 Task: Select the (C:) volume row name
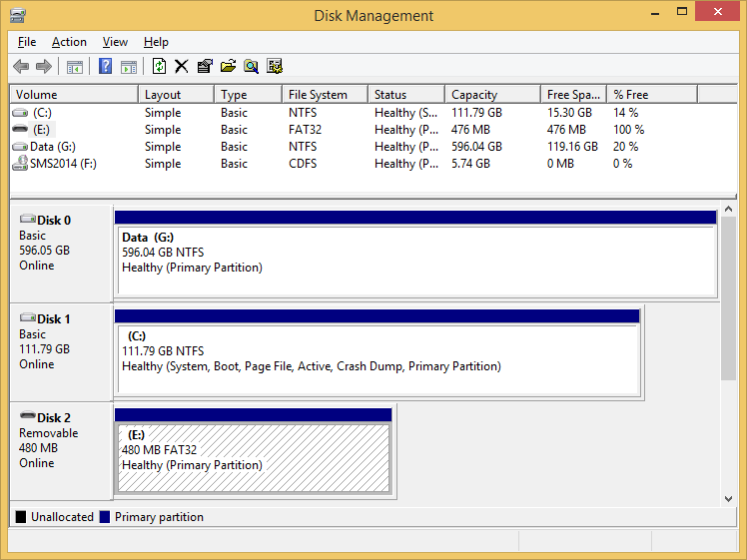[x=42, y=113]
